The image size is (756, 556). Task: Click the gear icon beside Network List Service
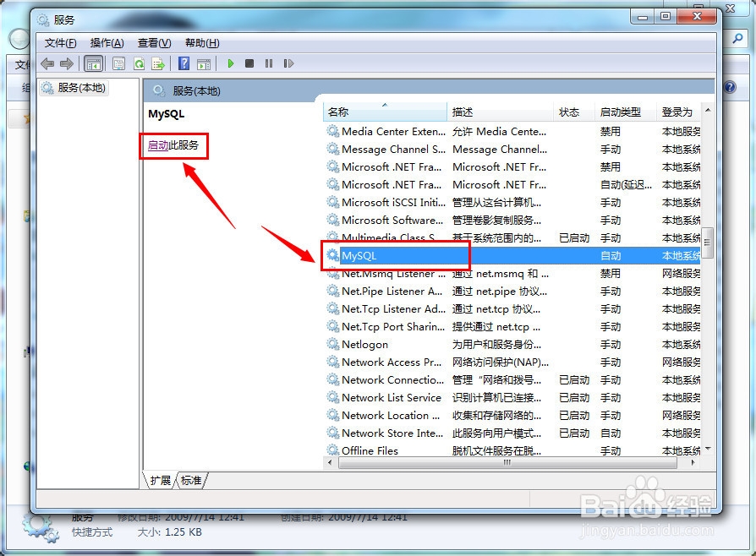pos(332,397)
